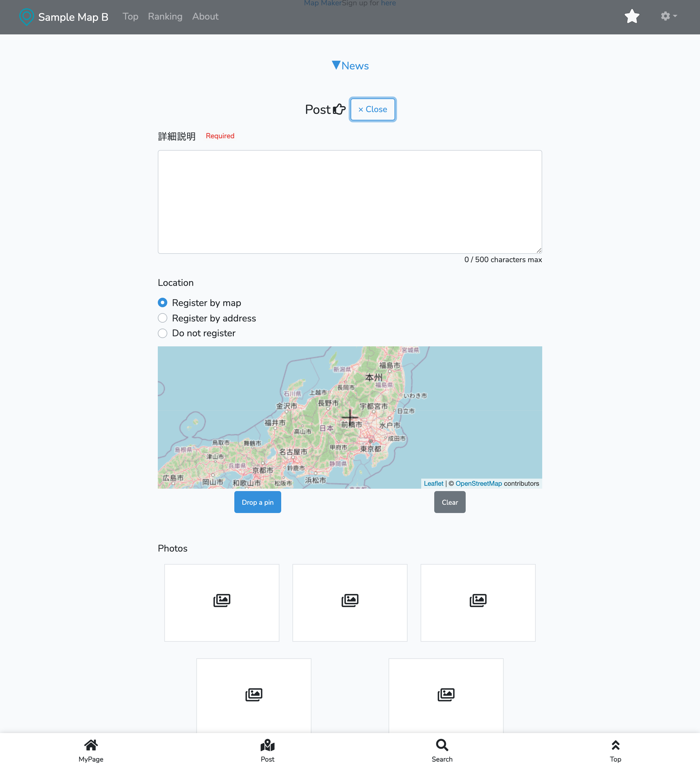Add a photo in the first photo slot
The width and height of the screenshot is (700, 771).
tap(222, 603)
